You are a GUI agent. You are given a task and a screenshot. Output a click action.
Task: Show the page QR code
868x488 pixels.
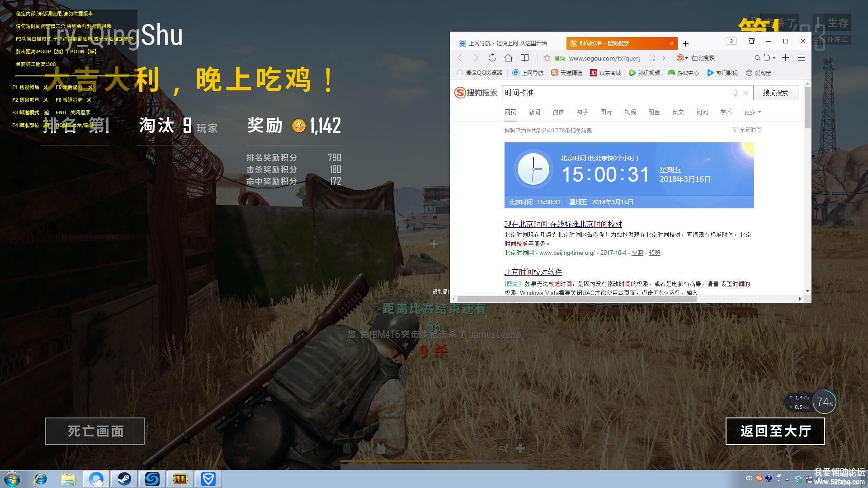tap(652, 58)
